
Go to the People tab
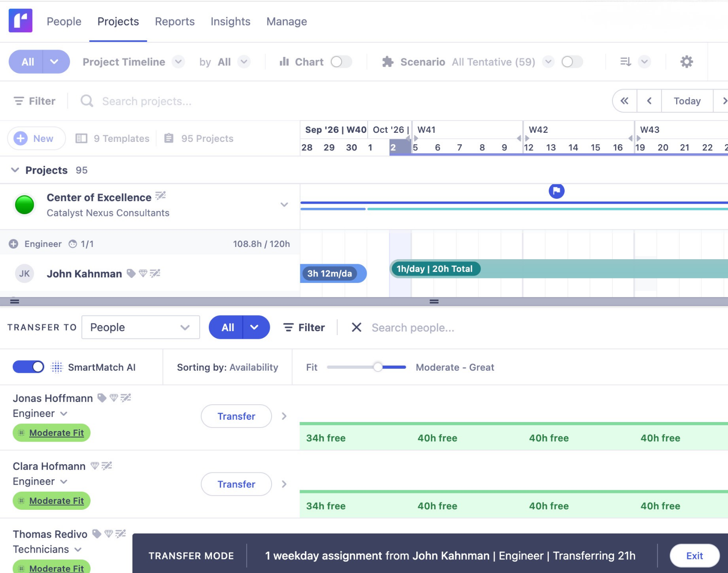64,21
